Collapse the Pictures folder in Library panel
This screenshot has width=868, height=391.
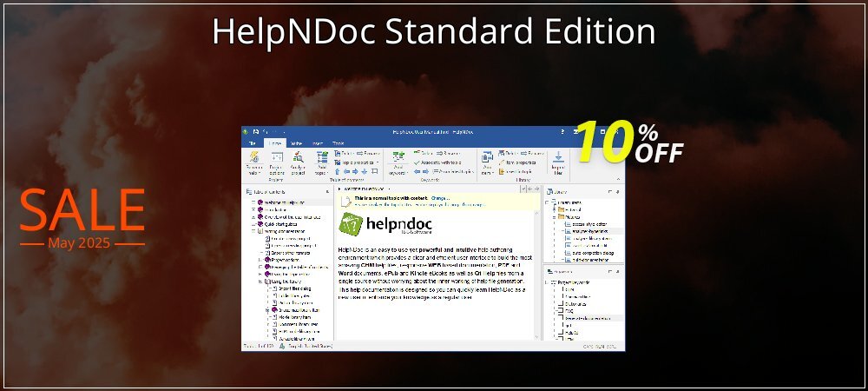[554, 217]
